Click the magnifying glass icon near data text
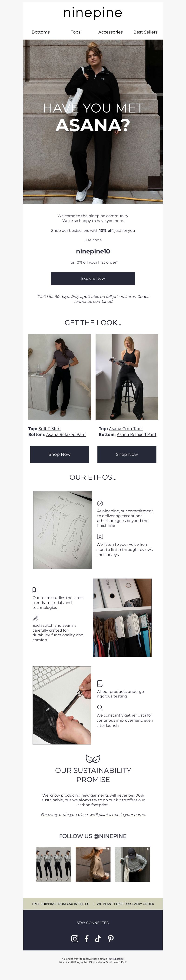Image resolution: width=186 pixels, height=980 pixels. [x=100, y=707]
